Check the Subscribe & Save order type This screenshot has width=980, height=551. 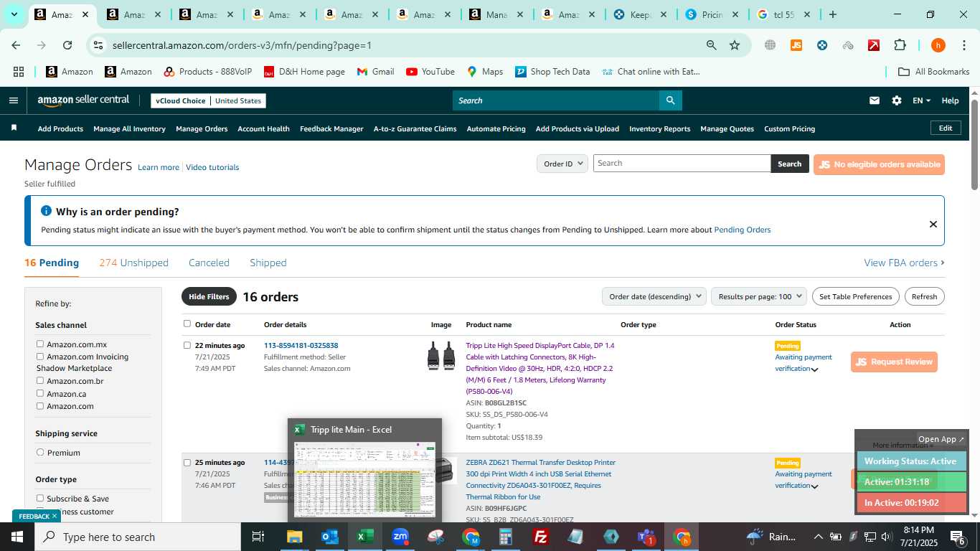click(x=40, y=498)
